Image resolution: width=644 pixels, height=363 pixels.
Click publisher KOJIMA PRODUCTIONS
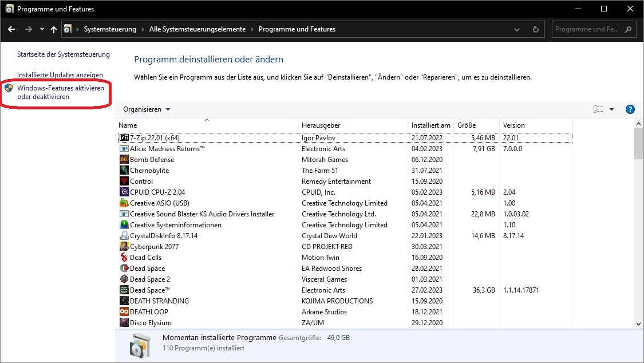click(337, 301)
